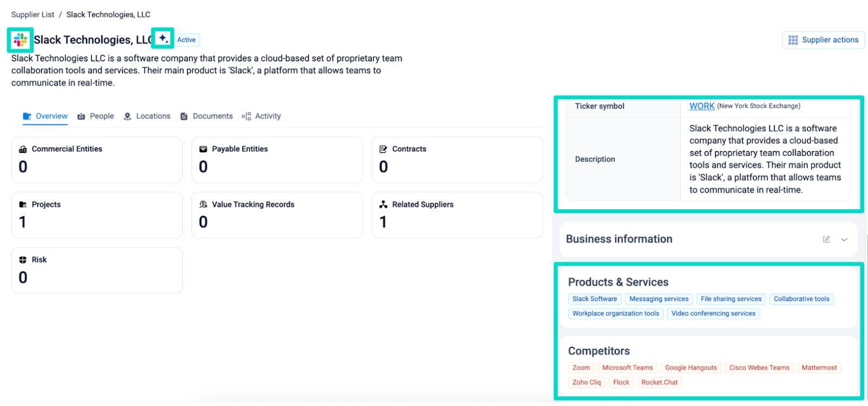
Task: Open the Value Tracking Records card
Action: [x=277, y=215]
